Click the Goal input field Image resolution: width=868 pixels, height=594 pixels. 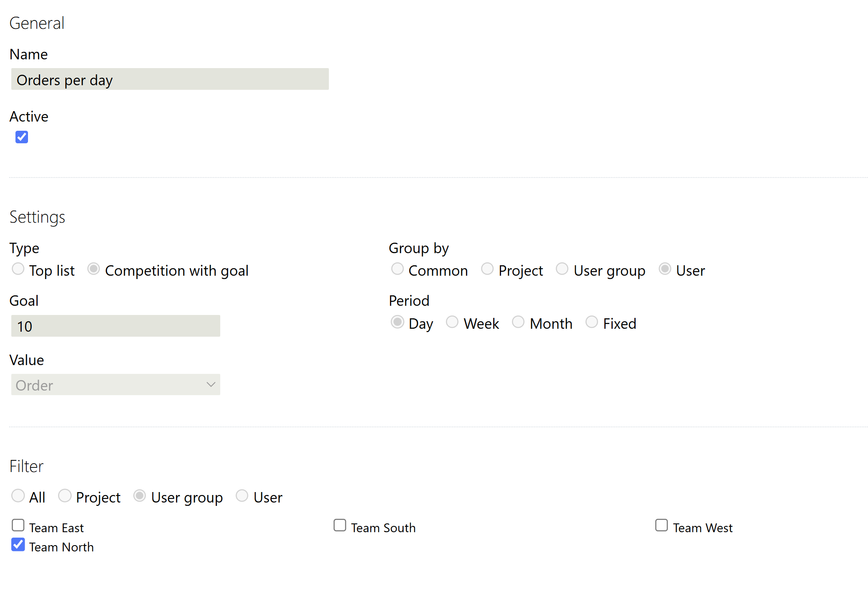[115, 326]
